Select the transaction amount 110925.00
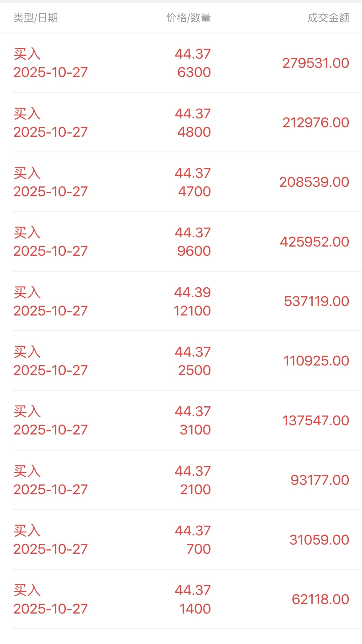Viewport: 362px width, 644px height. [x=316, y=361]
